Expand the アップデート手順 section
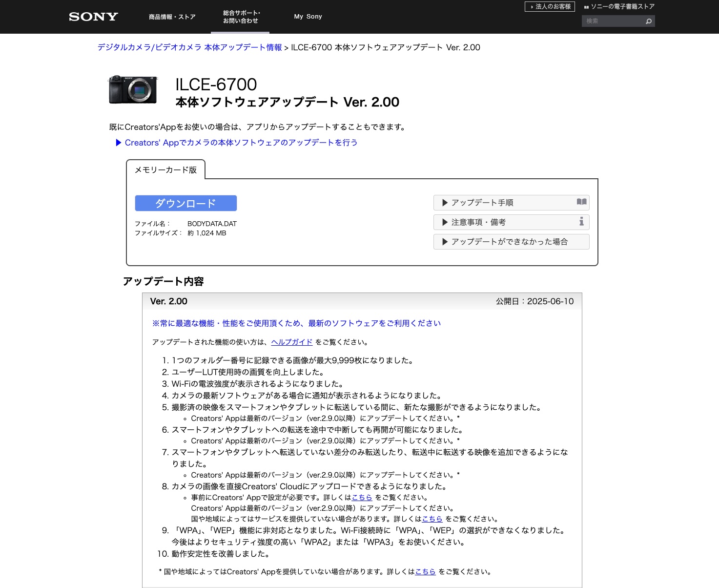 click(x=511, y=203)
